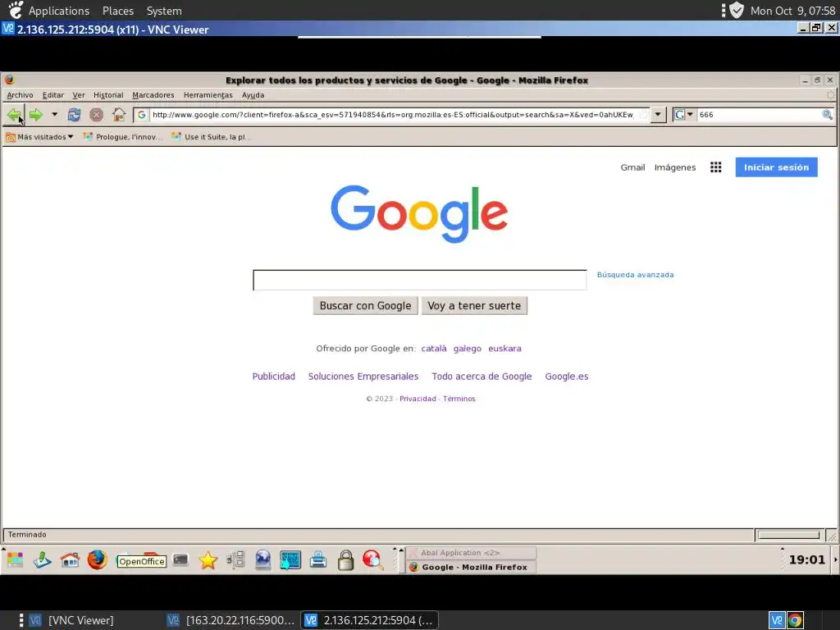Switch Google to galego
This screenshot has height=630, width=840.
tap(467, 348)
